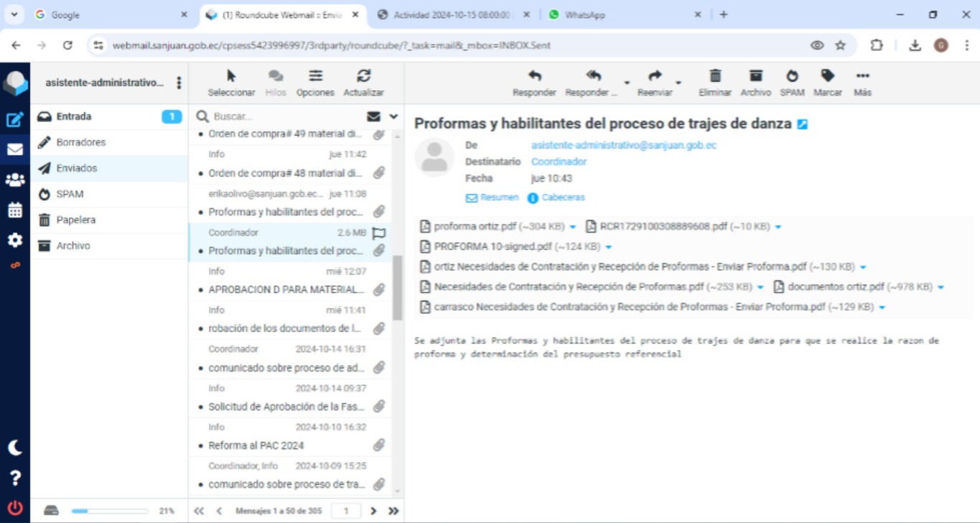Toggle flag on selected Coordinador message
This screenshot has width=980, height=523.
(379, 233)
